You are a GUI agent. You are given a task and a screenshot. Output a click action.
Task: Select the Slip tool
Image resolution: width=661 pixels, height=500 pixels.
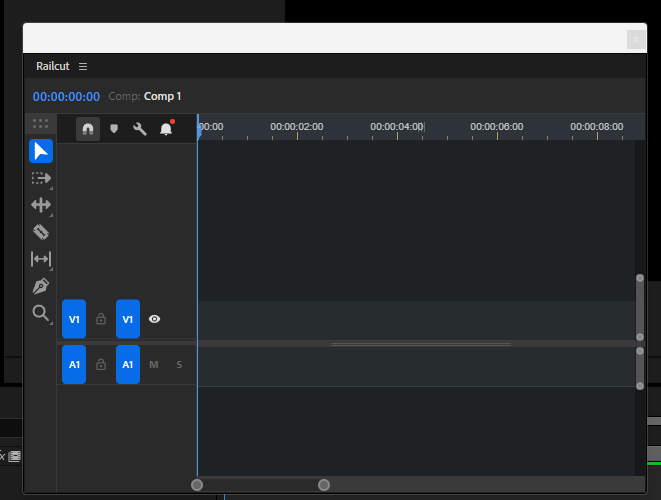41,259
